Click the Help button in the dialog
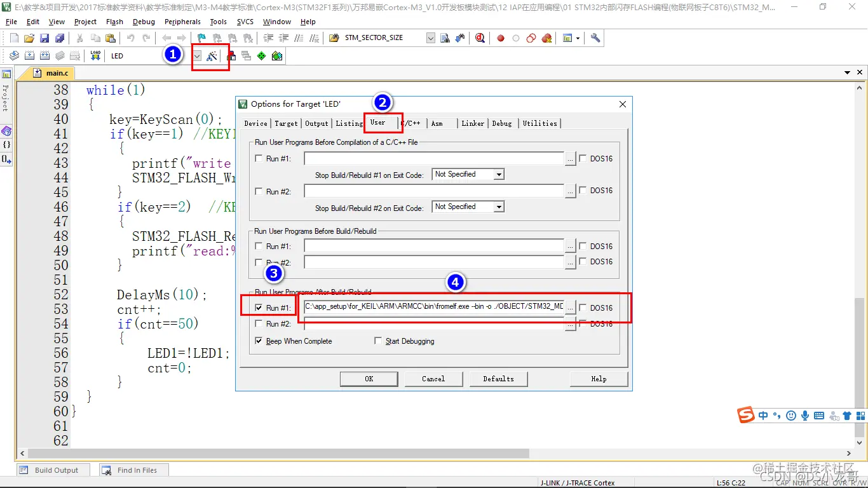This screenshot has width=868, height=488. [599, 379]
